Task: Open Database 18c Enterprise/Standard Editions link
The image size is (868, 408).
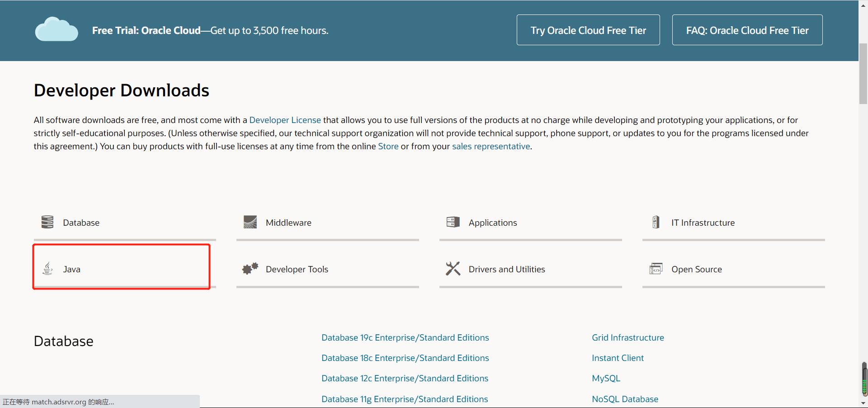Action: pyautogui.click(x=405, y=358)
